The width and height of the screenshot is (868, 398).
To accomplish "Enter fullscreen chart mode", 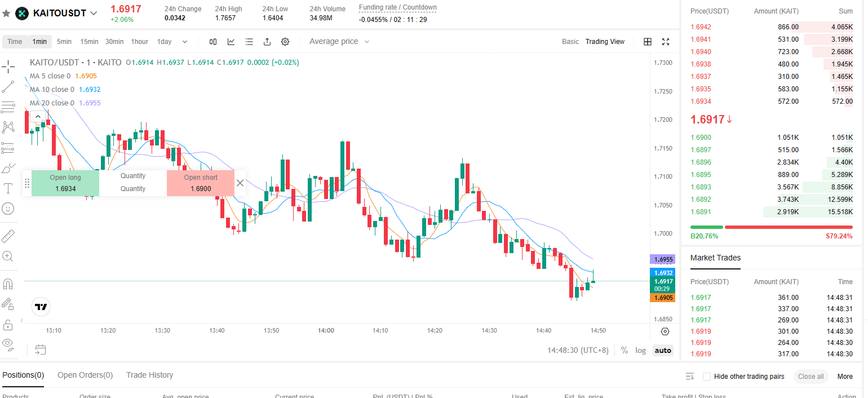I will click(666, 42).
